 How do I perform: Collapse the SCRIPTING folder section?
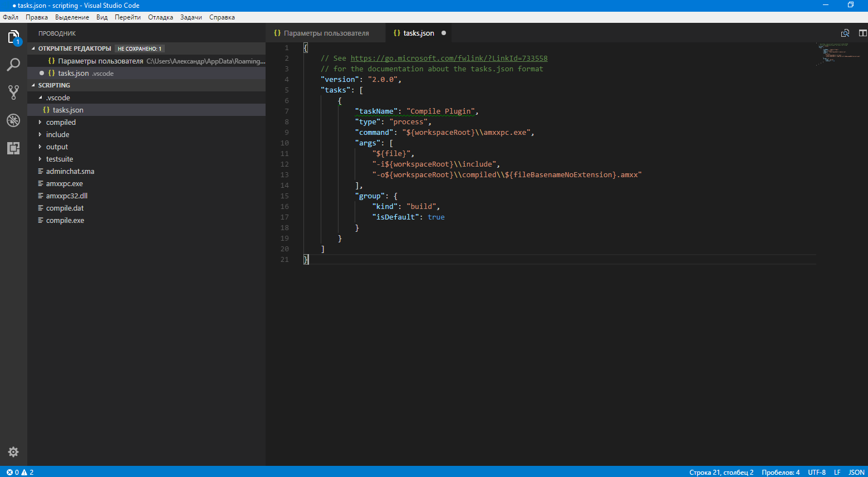[146, 85]
